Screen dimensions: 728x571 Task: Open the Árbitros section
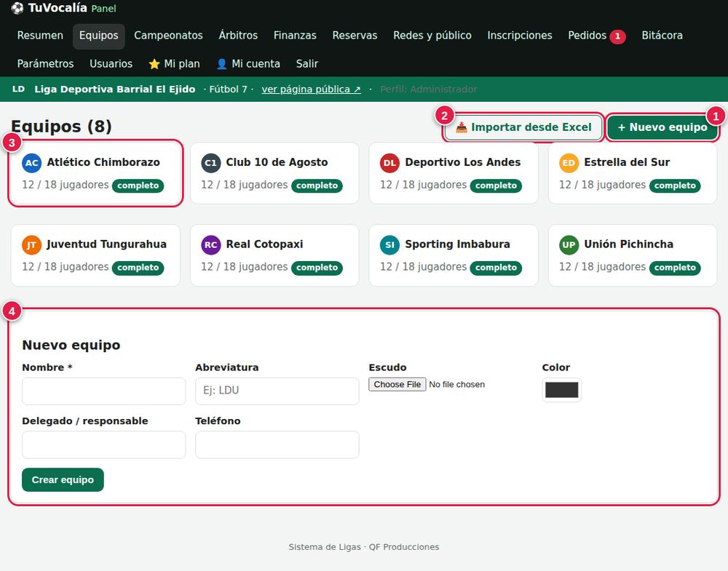point(238,36)
